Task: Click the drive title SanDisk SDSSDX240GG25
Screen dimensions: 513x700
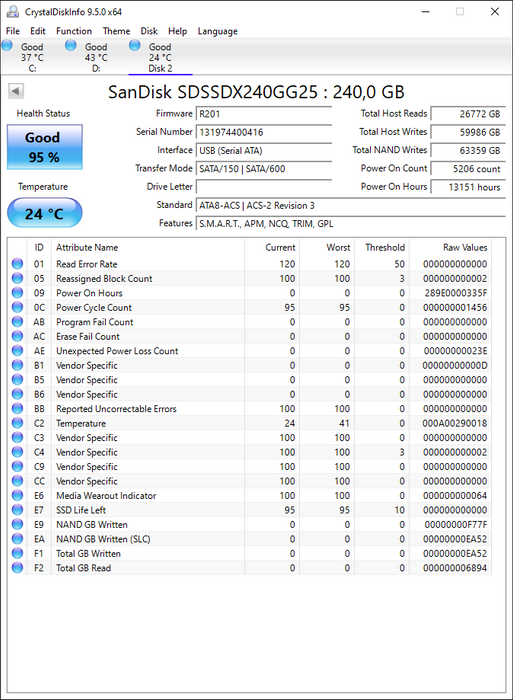Action: pyautogui.click(x=256, y=92)
